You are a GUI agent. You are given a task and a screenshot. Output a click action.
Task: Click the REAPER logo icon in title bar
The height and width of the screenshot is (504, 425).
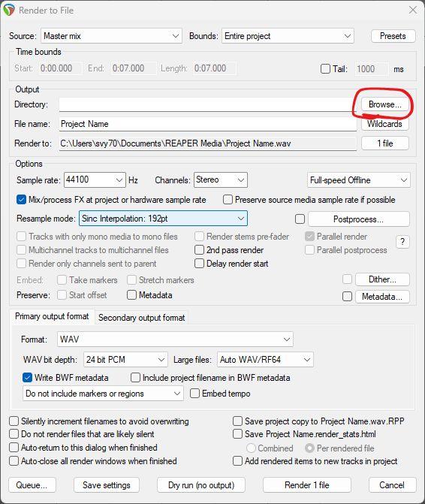point(9,10)
